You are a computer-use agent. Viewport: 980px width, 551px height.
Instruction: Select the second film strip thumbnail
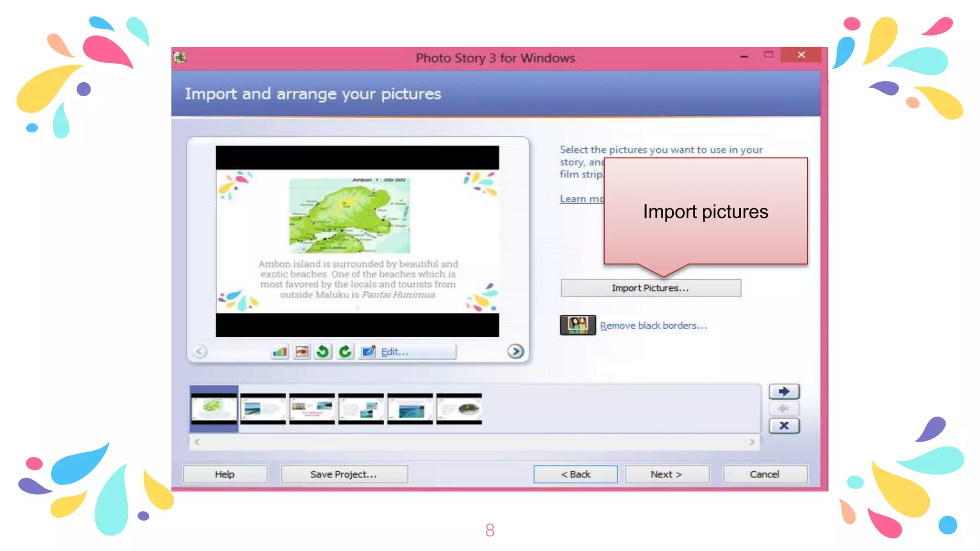point(263,409)
